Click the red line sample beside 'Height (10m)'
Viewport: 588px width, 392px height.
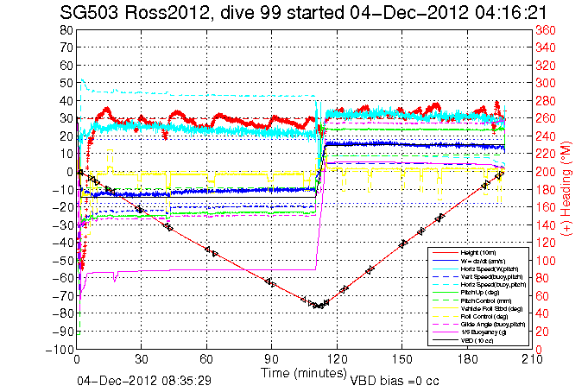click(x=445, y=253)
